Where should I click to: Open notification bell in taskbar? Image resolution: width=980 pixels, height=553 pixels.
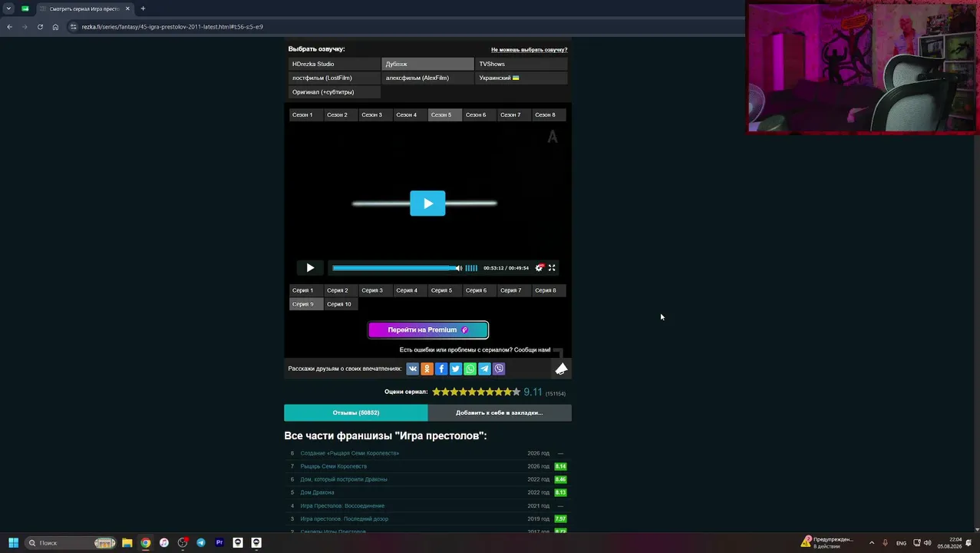pyautogui.click(x=968, y=543)
